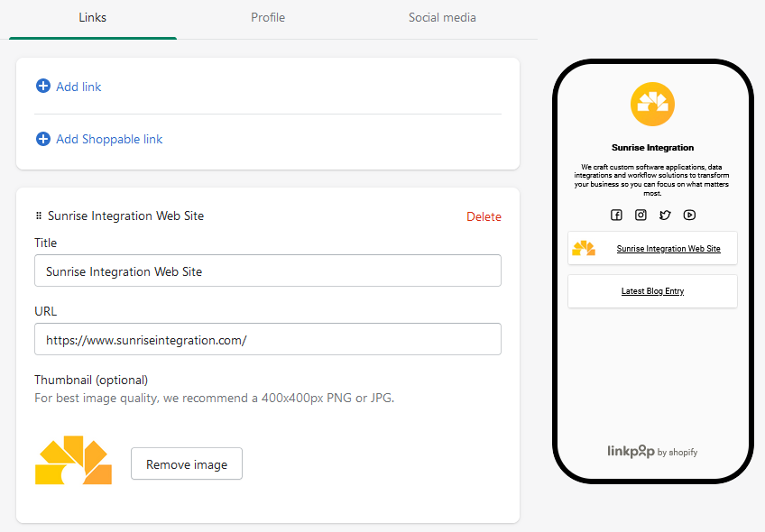Viewport: 765px width, 532px height.
Task: Click the plus icon beside Add link
Action: (x=43, y=86)
